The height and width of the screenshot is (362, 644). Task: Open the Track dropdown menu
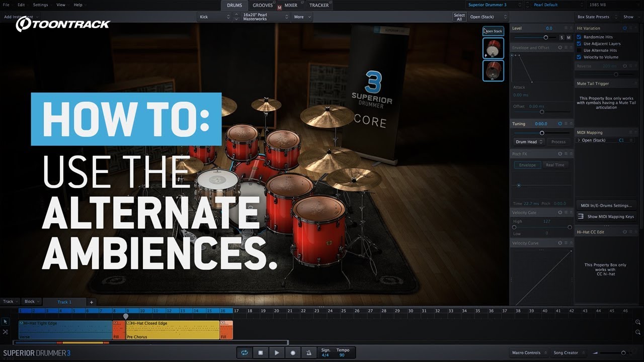[x=11, y=302]
